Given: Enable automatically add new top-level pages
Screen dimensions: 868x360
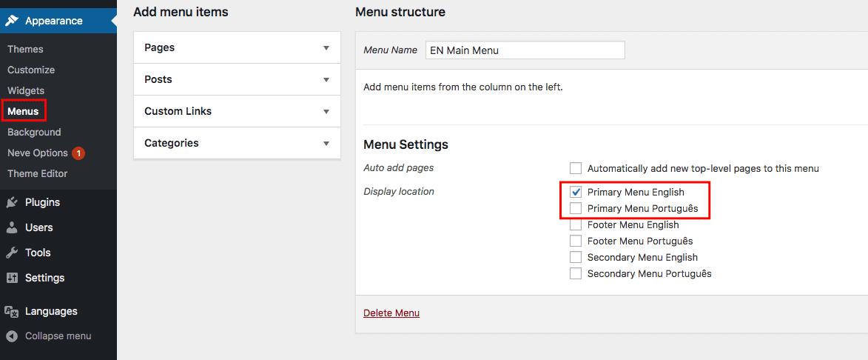Looking at the screenshot, I should (x=576, y=168).
